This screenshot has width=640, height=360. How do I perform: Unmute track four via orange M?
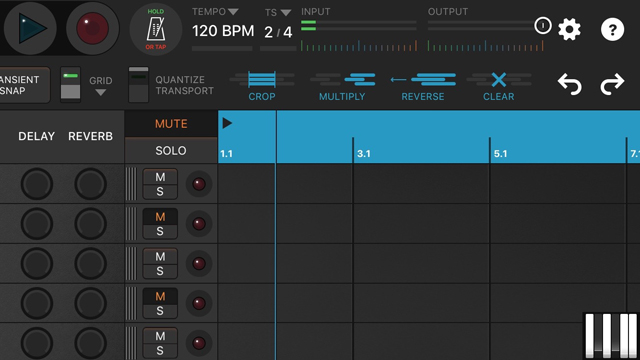[160, 296]
